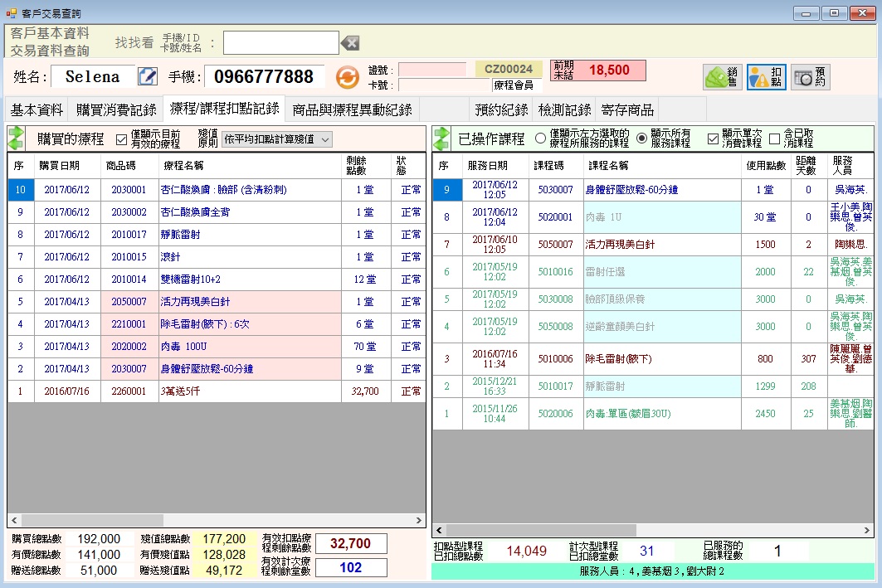Clear the search box with the X icon
Image resolution: width=882 pixels, height=588 pixels.
tap(351, 43)
